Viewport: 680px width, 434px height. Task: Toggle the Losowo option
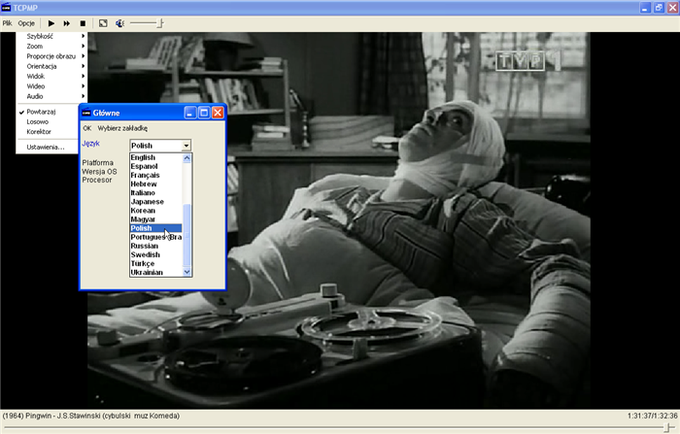pyautogui.click(x=48, y=122)
